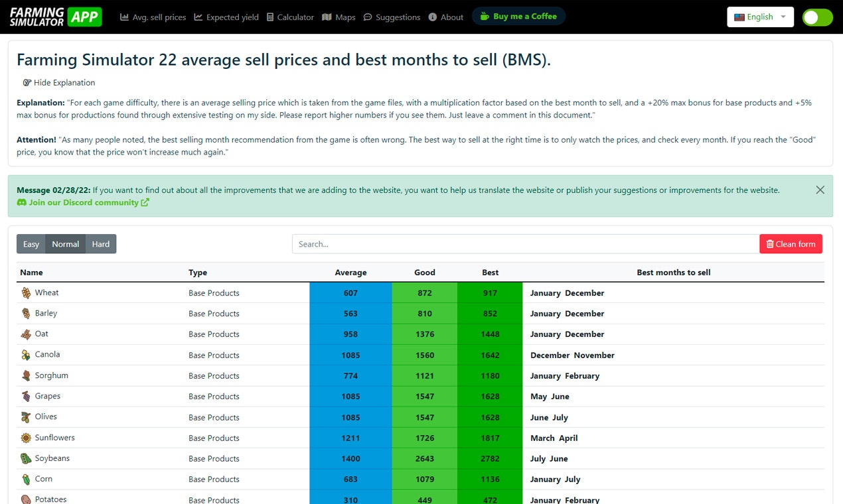Screen dimensions: 843x504
Task: Select Hard difficulty
Action: click(101, 244)
